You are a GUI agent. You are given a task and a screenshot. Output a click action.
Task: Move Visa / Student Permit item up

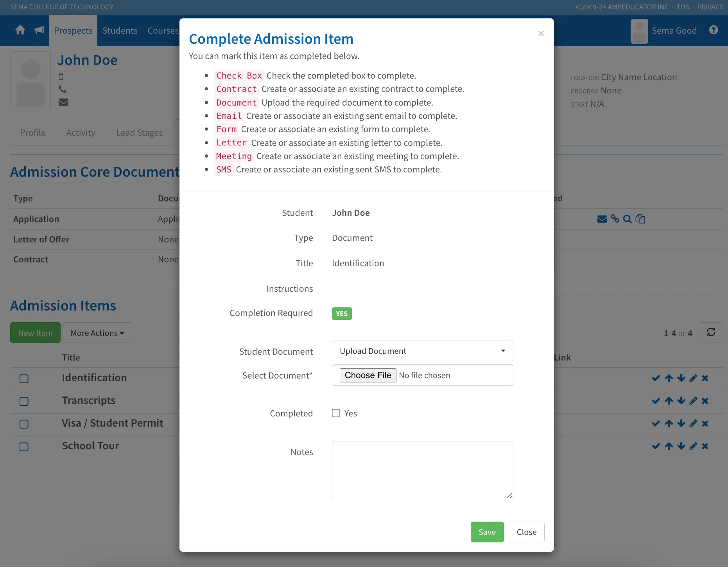tap(669, 423)
